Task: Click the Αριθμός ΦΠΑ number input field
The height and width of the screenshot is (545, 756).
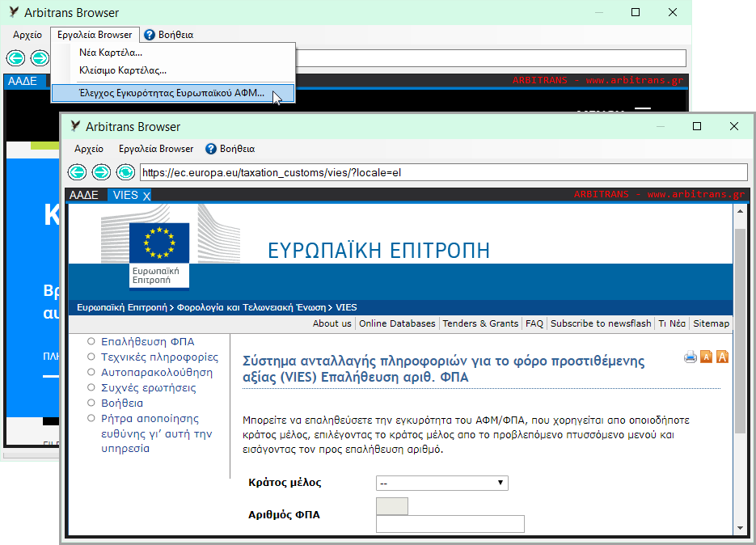Action: (450, 524)
